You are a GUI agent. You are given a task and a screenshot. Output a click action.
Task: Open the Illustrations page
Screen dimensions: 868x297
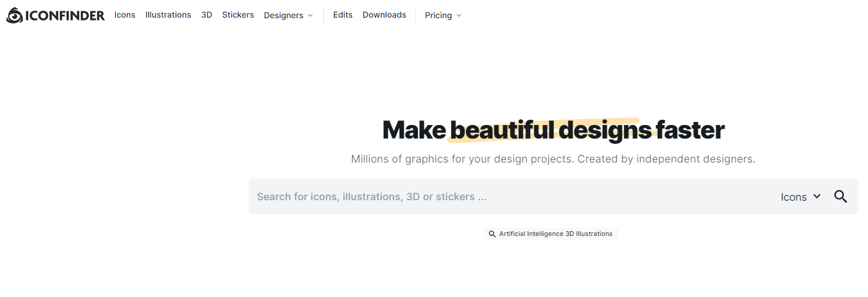pyautogui.click(x=168, y=15)
